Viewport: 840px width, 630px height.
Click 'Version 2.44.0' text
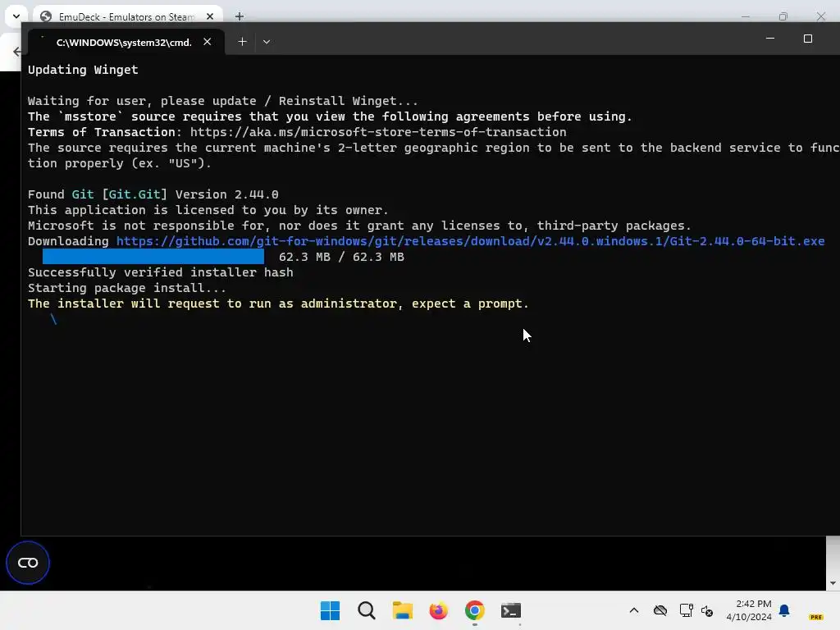(x=227, y=194)
